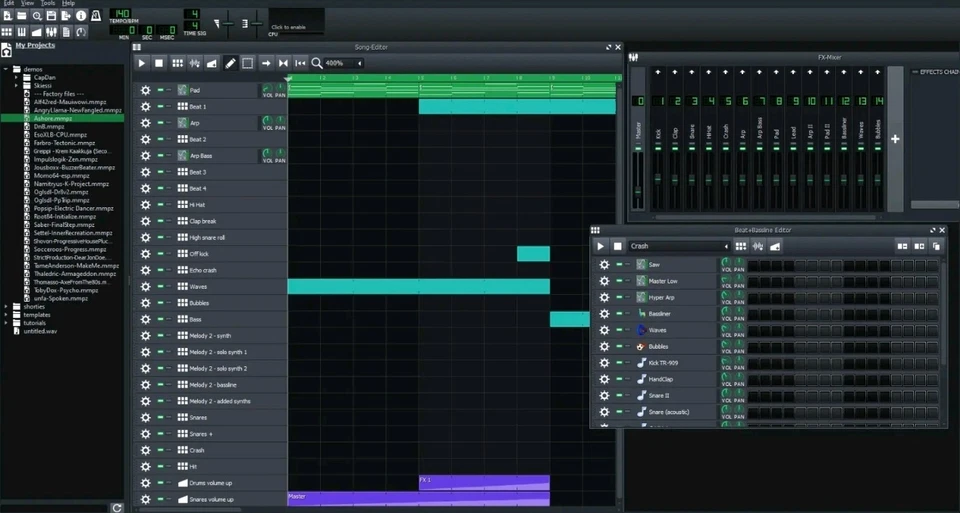Expand the tutorials folder

(6, 323)
